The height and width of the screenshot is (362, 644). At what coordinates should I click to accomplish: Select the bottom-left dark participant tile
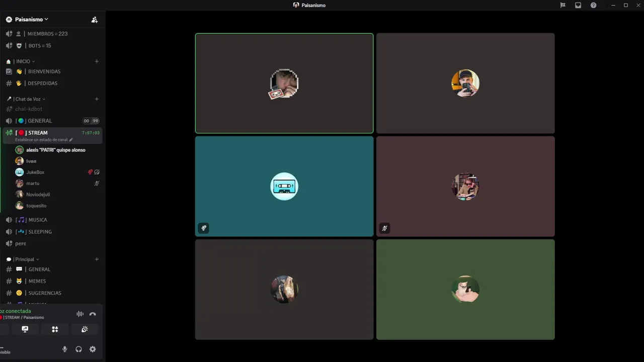point(284,289)
